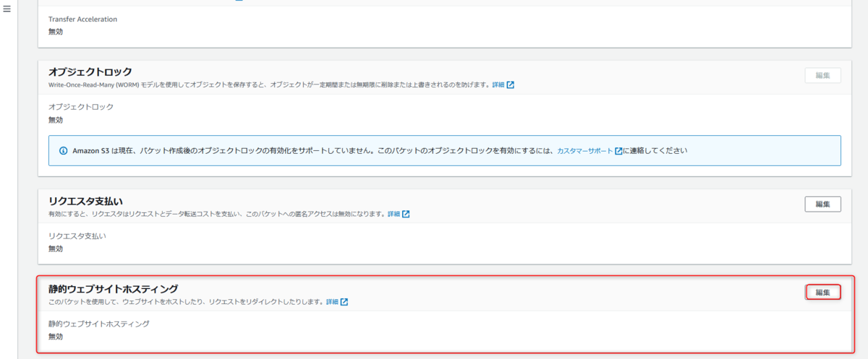868x359 pixels.
Task: Click 無効 status under Transfer Acceleration
Action: (x=56, y=31)
